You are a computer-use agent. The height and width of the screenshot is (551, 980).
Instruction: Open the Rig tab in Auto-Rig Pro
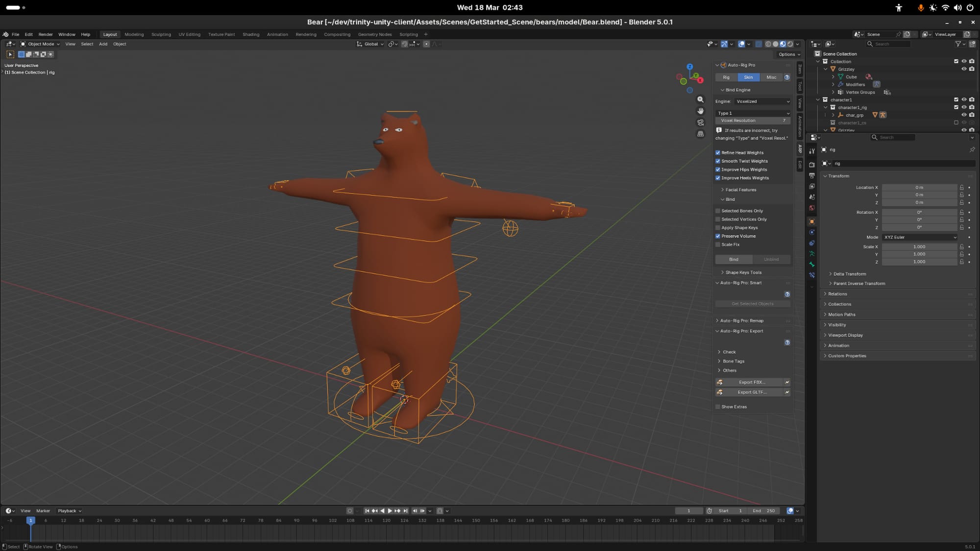(x=726, y=77)
